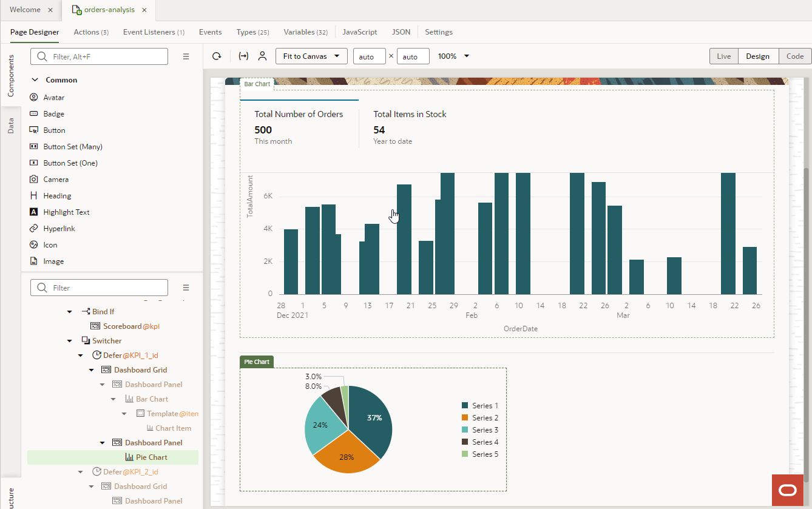Open the Oracle assistant with the red chat button
The image size is (812, 509).
pos(787,490)
